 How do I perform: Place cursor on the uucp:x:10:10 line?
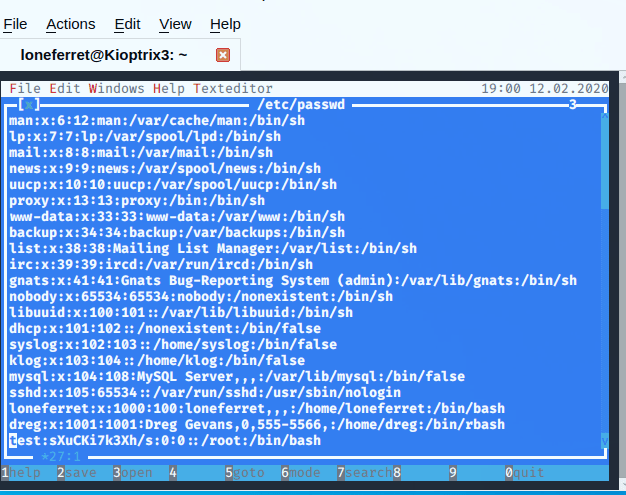click(173, 184)
